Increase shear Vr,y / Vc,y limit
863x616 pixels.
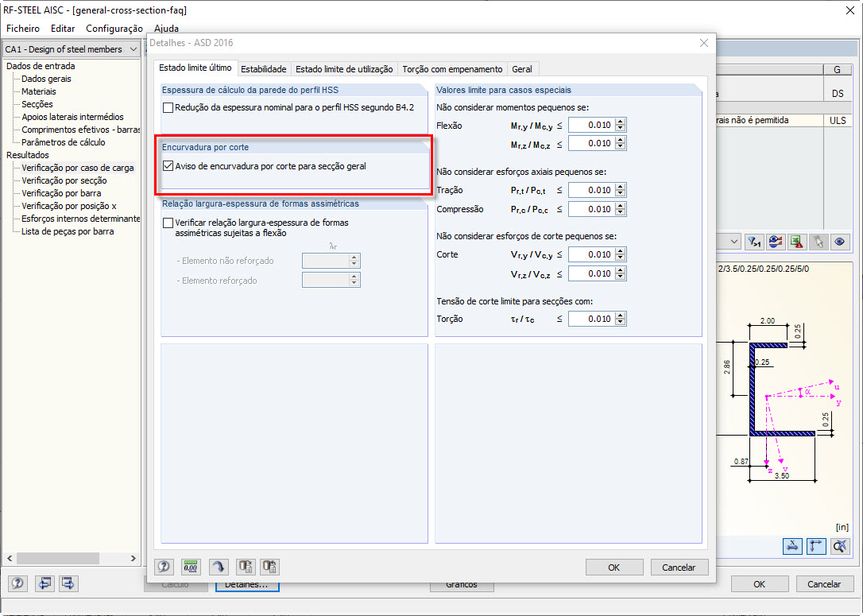[621, 251]
